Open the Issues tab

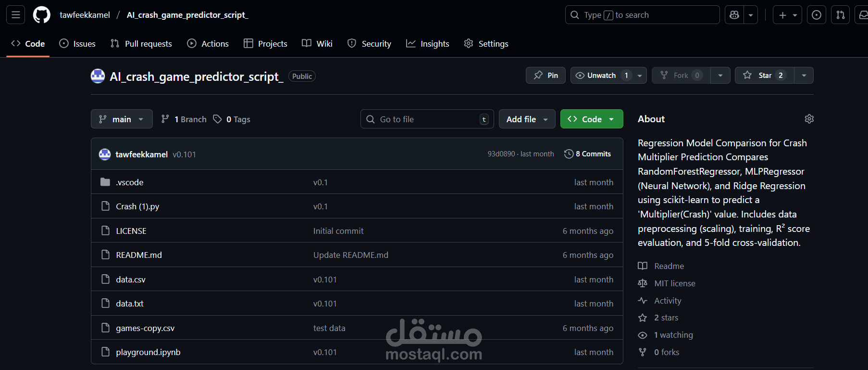click(77, 44)
